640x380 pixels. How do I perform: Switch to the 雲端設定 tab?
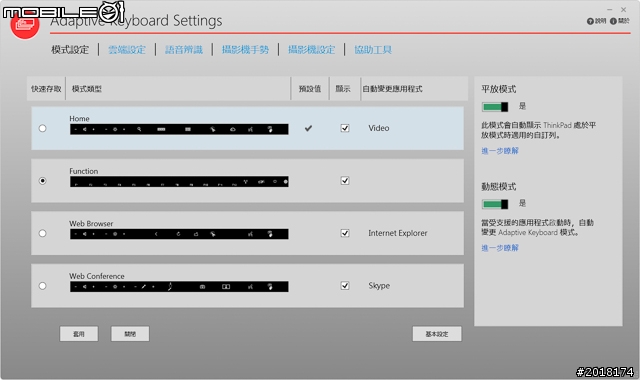pyautogui.click(x=127, y=50)
